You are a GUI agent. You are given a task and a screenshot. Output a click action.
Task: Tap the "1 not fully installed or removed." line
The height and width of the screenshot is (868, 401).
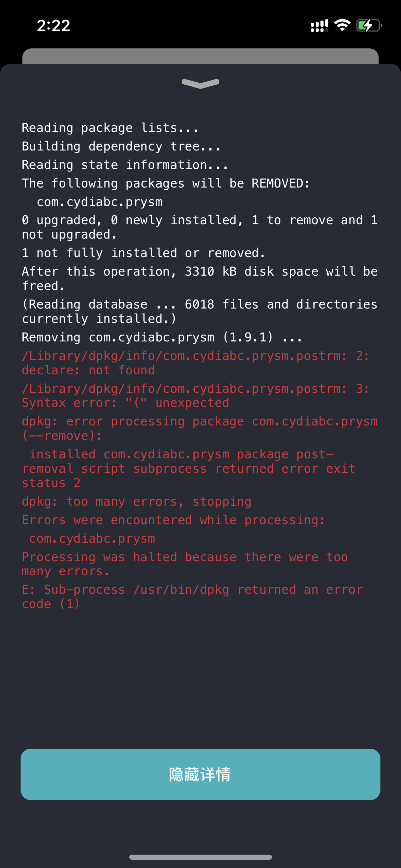(x=143, y=253)
